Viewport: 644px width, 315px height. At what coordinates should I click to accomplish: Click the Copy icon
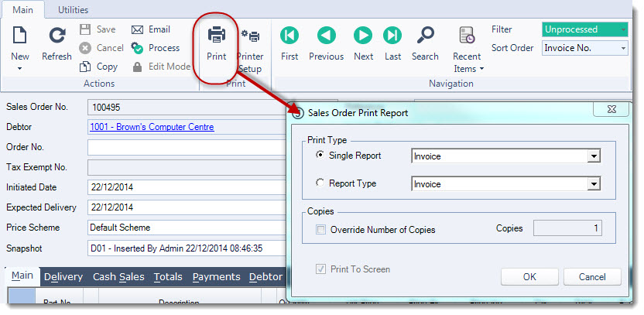click(85, 67)
